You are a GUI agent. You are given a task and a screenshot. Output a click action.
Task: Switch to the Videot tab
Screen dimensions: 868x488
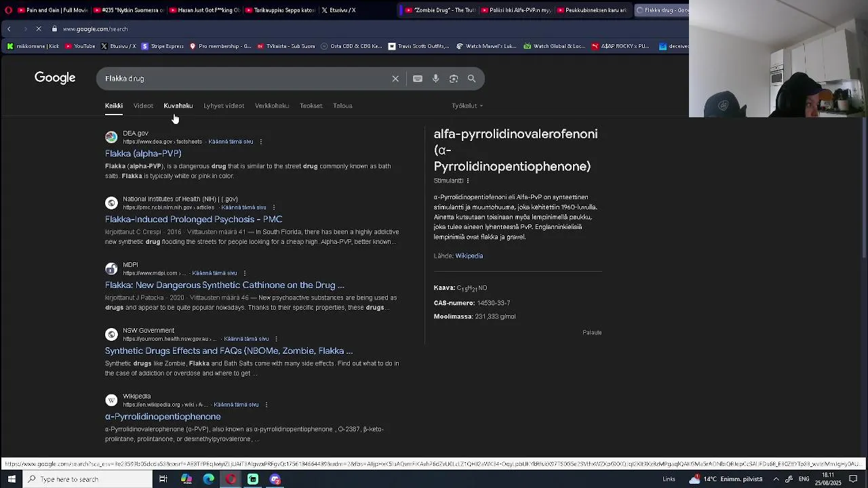pyautogui.click(x=143, y=106)
